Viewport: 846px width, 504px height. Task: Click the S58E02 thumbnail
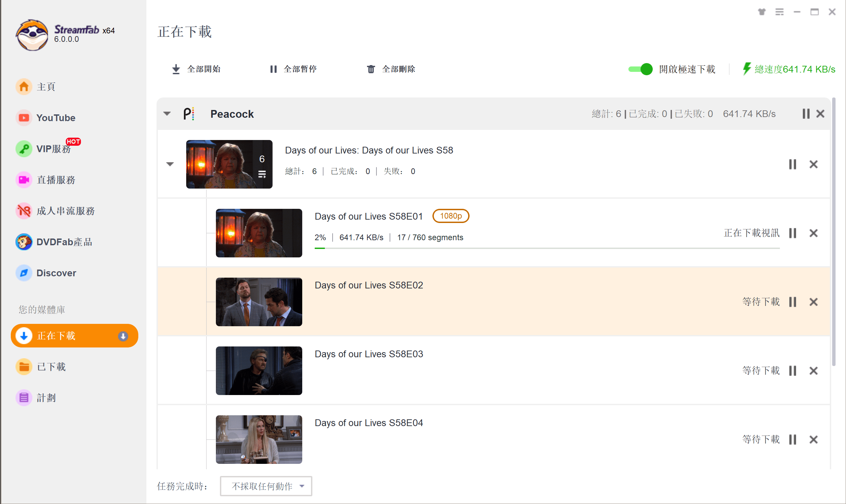(x=259, y=302)
